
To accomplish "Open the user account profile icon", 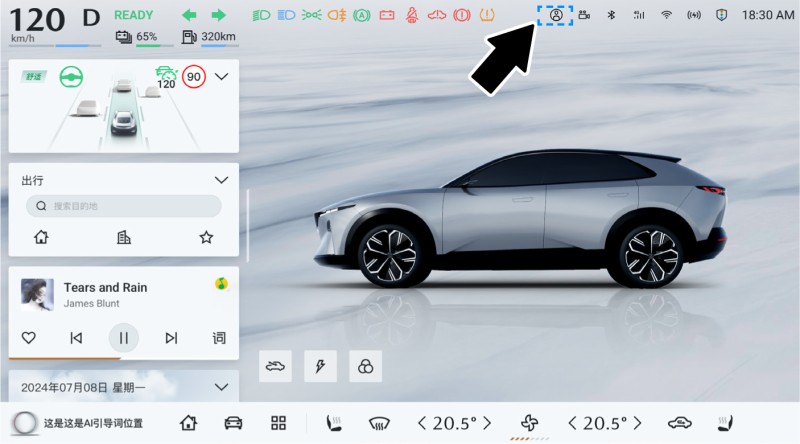I will tap(556, 15).
